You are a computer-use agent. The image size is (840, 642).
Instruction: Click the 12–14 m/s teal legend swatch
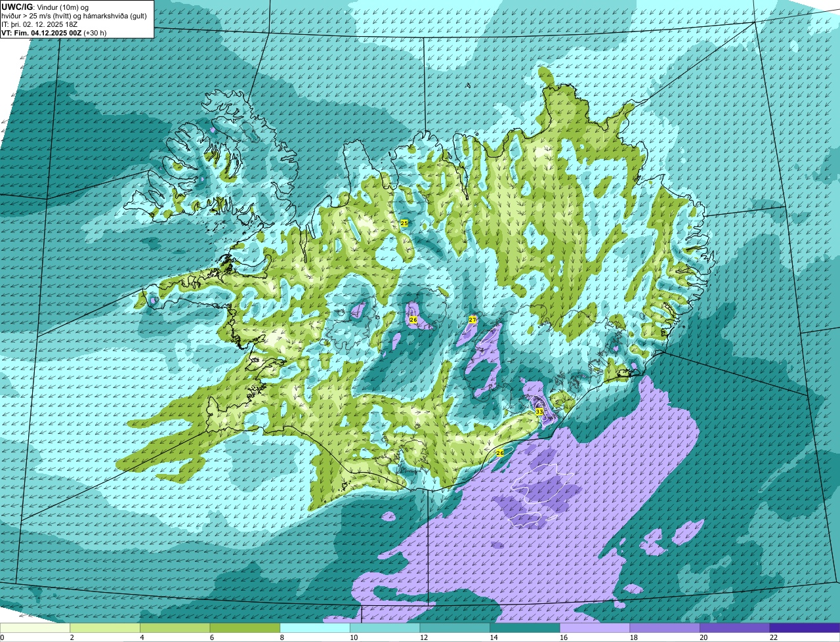coord(455,628)
